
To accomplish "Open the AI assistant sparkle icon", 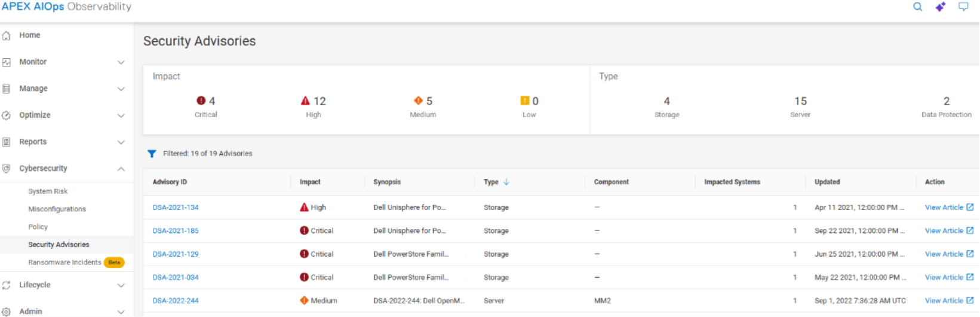I will 941,7.
